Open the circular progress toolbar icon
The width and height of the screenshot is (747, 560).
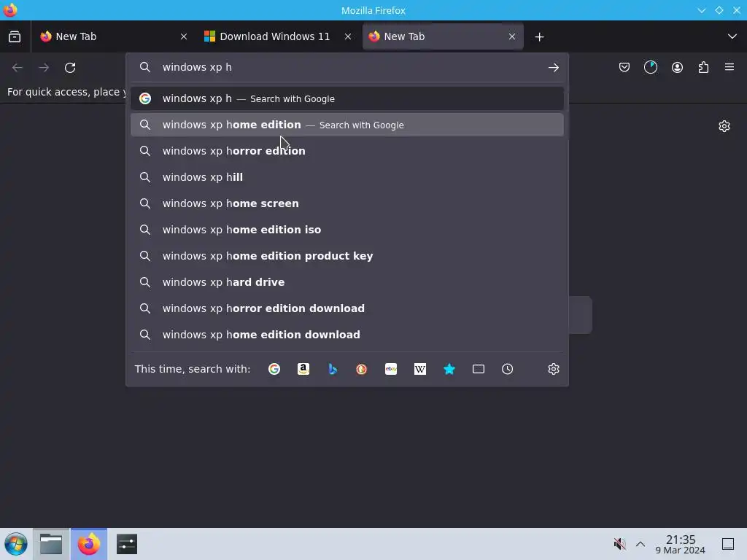coord(651,68)
